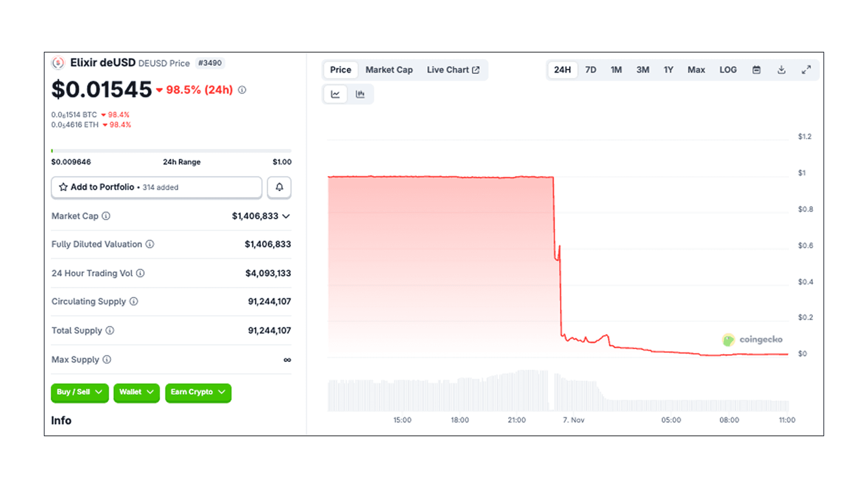Toggle LOG scale on the chart
The height and width of the screenshot is (488, 868).
pyautogui.click(x=727, y=69)
